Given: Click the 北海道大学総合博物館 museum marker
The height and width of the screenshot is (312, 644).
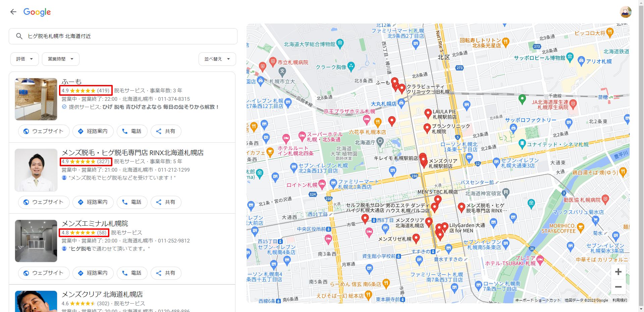Looking at the screenshot, I should point(340,43).
